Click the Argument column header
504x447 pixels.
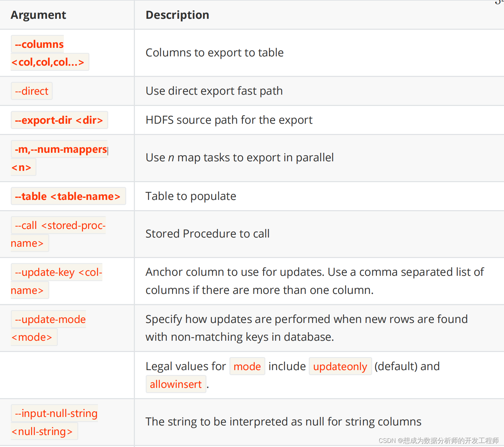tap(38, 15)
